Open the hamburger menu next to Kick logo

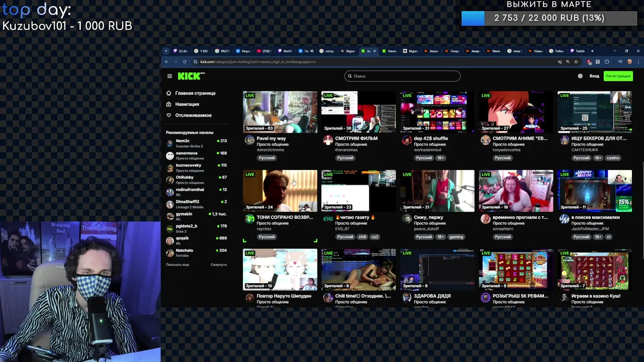click(x=170, y=76)
